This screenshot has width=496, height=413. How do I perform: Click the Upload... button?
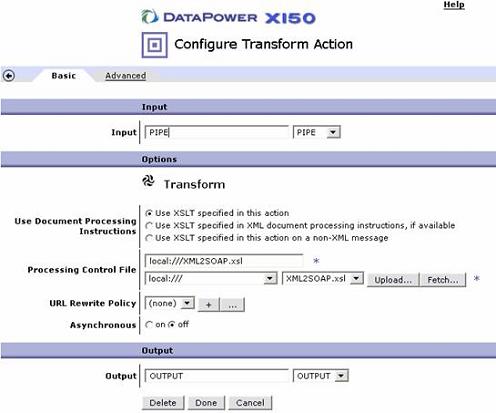(x=393, y=280)
